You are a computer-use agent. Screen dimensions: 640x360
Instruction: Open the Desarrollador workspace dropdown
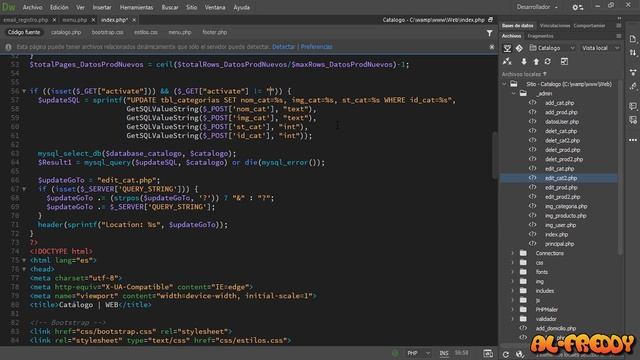click(x=537, y=7)
